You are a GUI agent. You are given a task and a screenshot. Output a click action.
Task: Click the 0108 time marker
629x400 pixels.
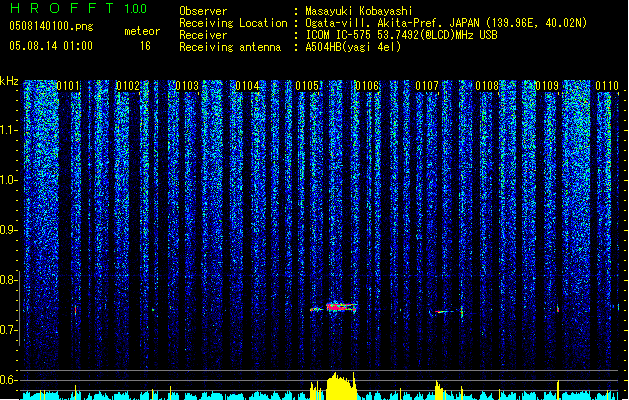[487, 86]
